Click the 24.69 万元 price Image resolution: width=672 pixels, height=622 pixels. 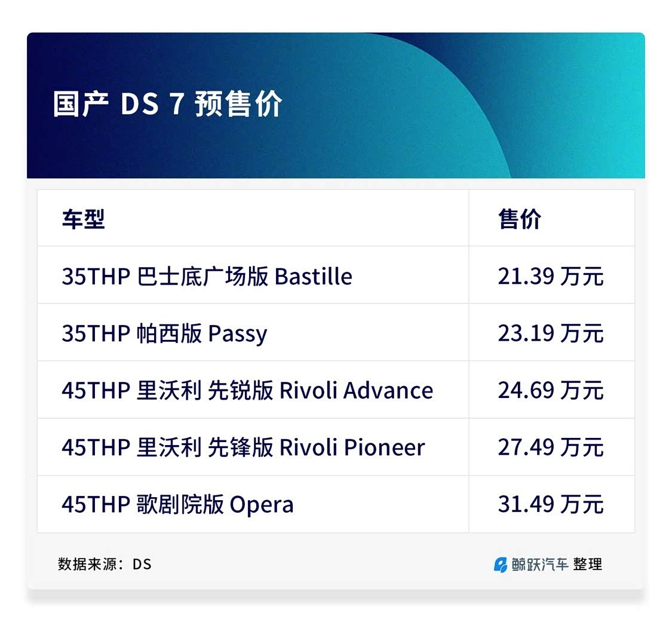[x=550, y=391]
